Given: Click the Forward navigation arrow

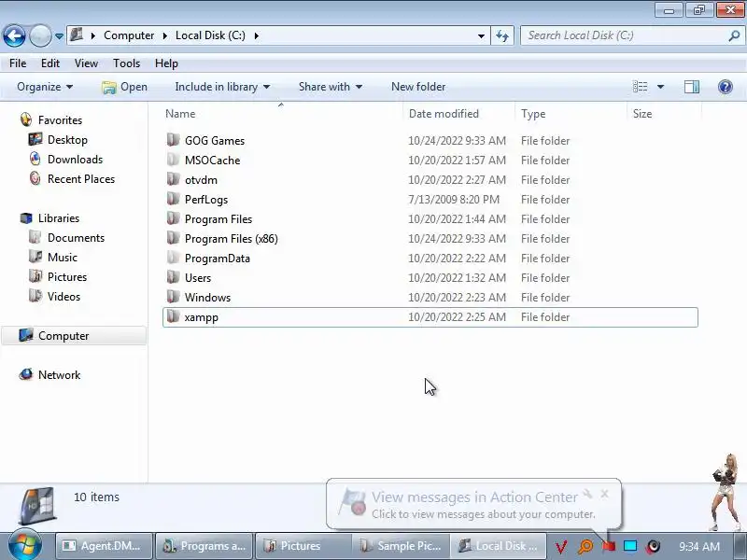Looking at the screenshot, I should [40, 35].
